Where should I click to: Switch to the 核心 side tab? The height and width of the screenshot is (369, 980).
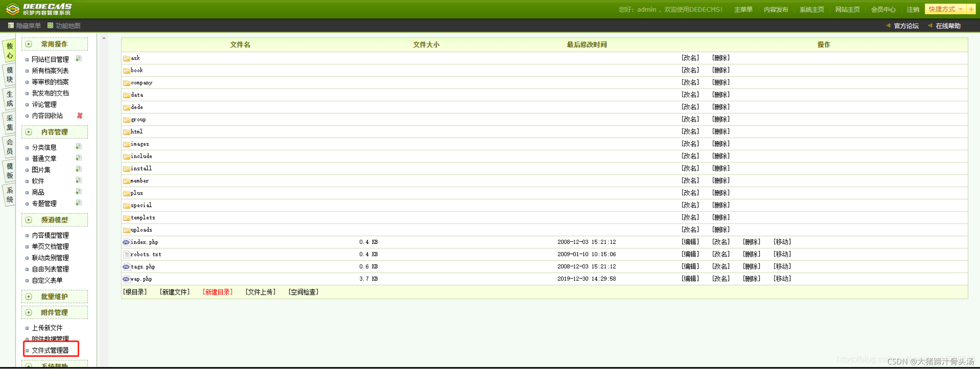10,51
